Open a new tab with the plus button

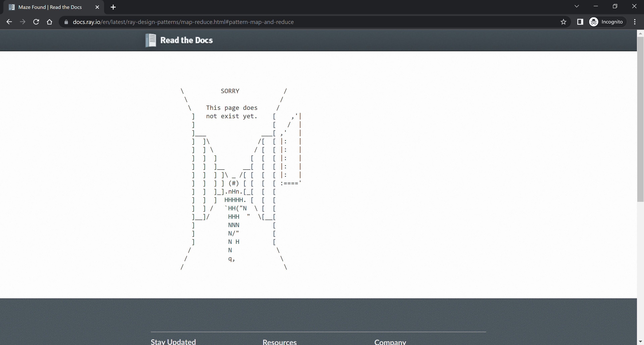pyautogui.click(x=113, y=7)
